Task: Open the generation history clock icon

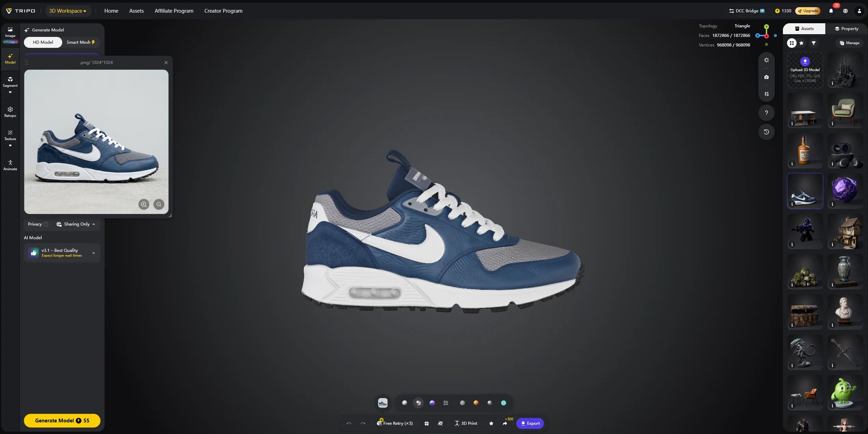Action: [767, 132]
